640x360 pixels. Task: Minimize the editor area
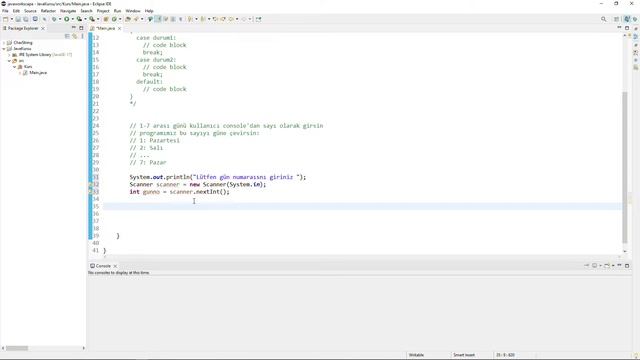pos(619,28)
